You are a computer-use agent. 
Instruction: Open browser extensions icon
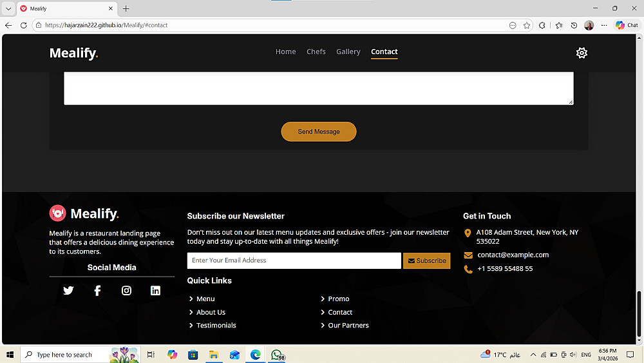tap(542, 26)
